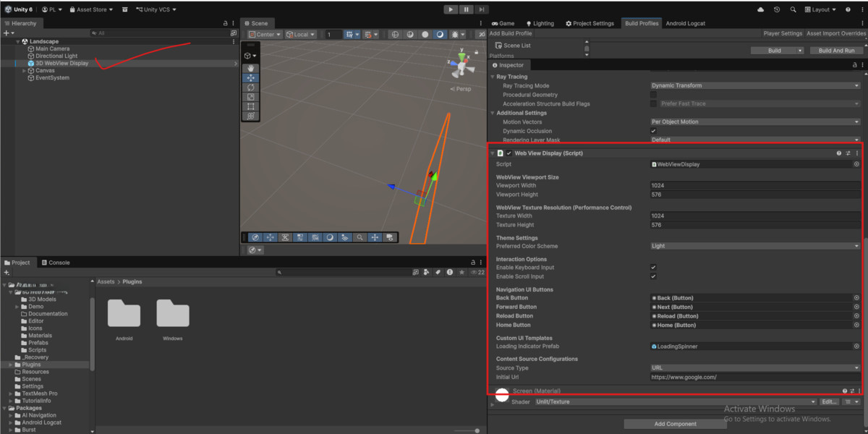This screenshot has height=434, width=868.
Task: Click the Build And Run button
Action: tap(836, 51)
